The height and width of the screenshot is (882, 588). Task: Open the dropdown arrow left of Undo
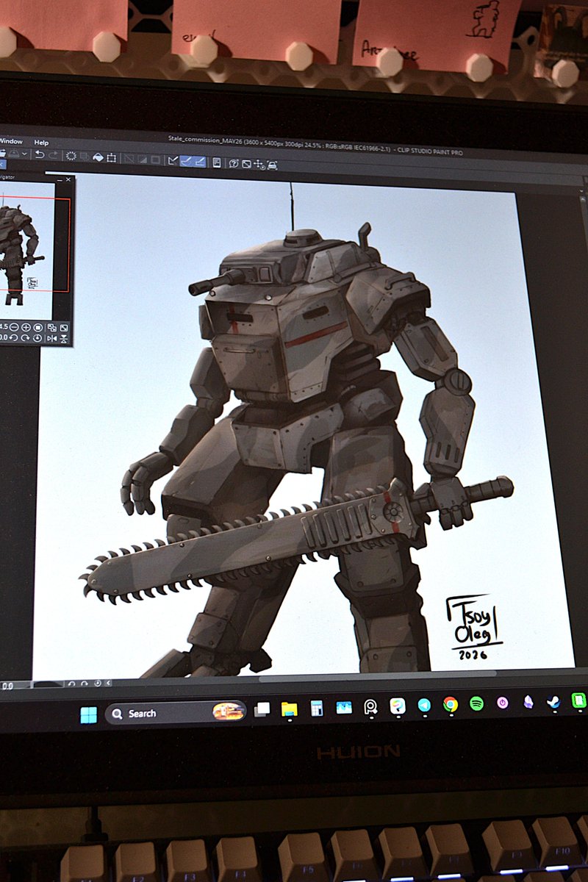[x=24, y=154]
